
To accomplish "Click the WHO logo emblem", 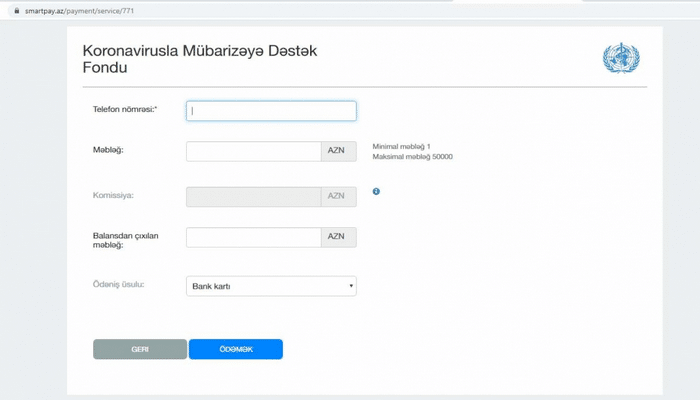I will click(x=621, y=58).
